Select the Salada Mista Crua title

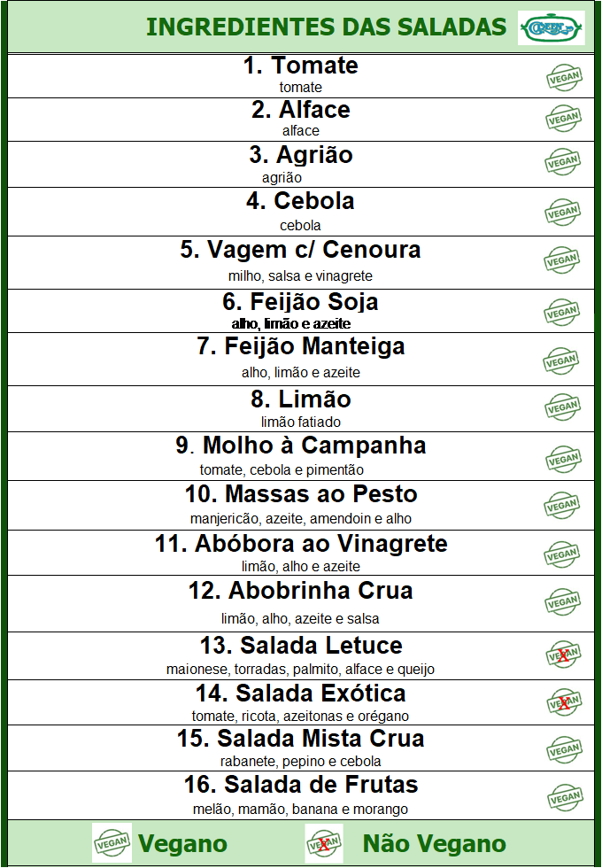point(300,739)
